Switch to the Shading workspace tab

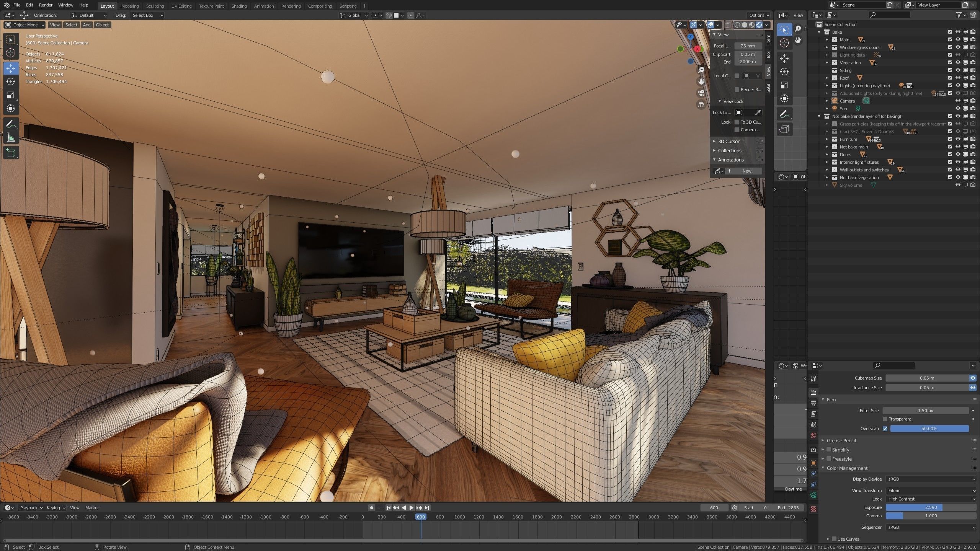pyautogui.click(x=239, y=6)
